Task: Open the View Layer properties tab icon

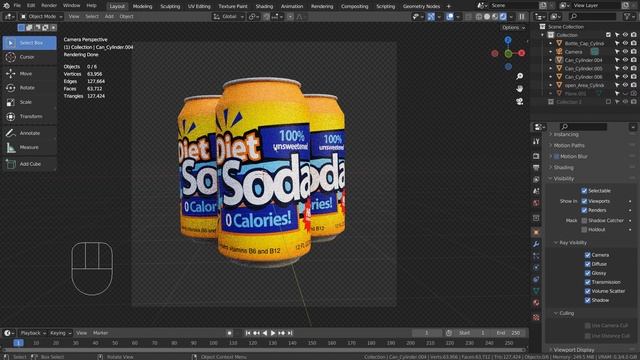Action: click(536, 180)
